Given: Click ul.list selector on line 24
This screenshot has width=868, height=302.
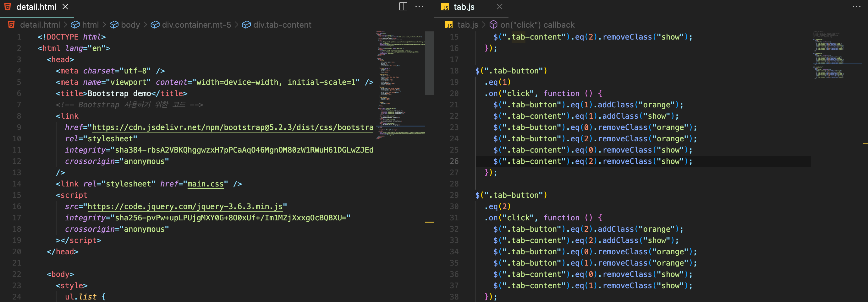Looking at the screenshot, I should coord(81,297).
